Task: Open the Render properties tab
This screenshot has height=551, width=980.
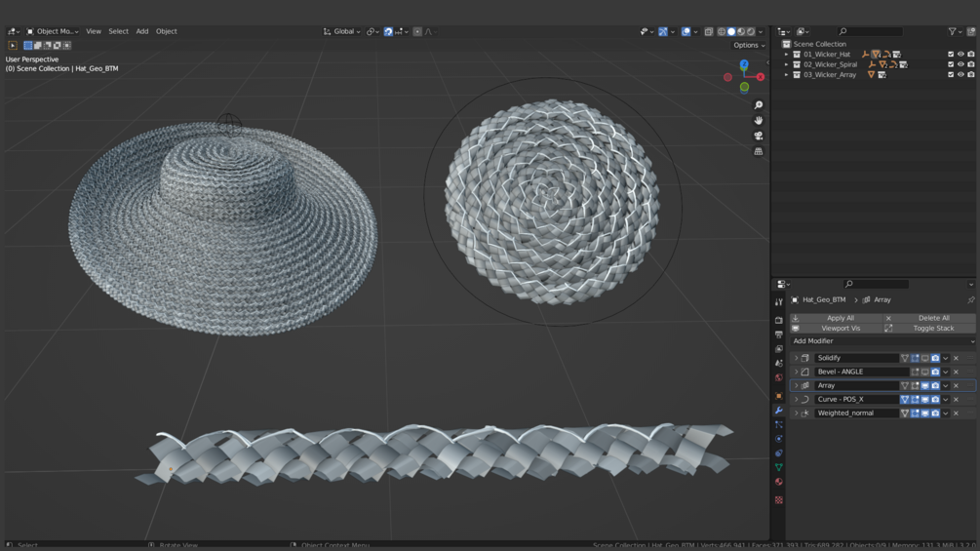Action: point(779,320)
